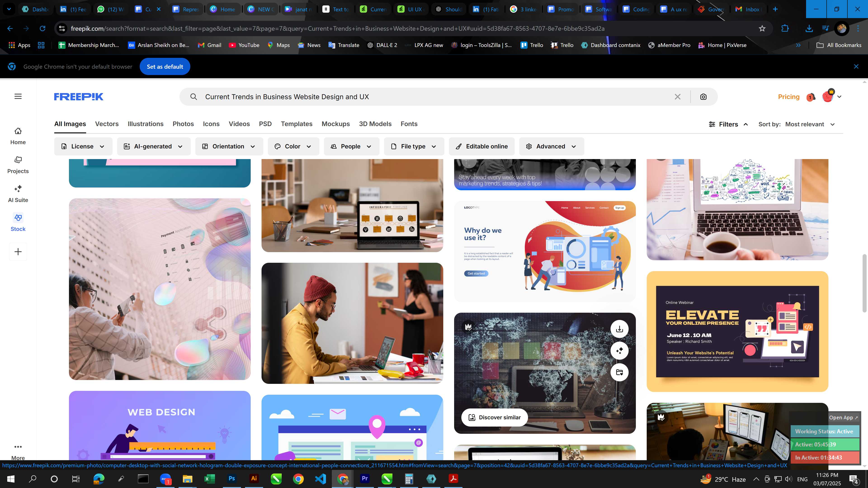868x488 pixels.
Task: Switch to the 3D Models tab
Action: (x=375, y=124)
